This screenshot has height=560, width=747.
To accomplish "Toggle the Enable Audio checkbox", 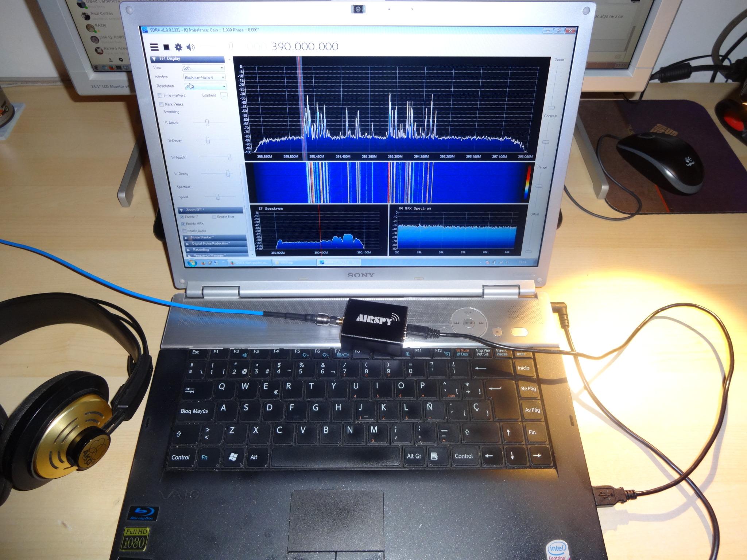I will pyautogui.click(x=185, y=231).
